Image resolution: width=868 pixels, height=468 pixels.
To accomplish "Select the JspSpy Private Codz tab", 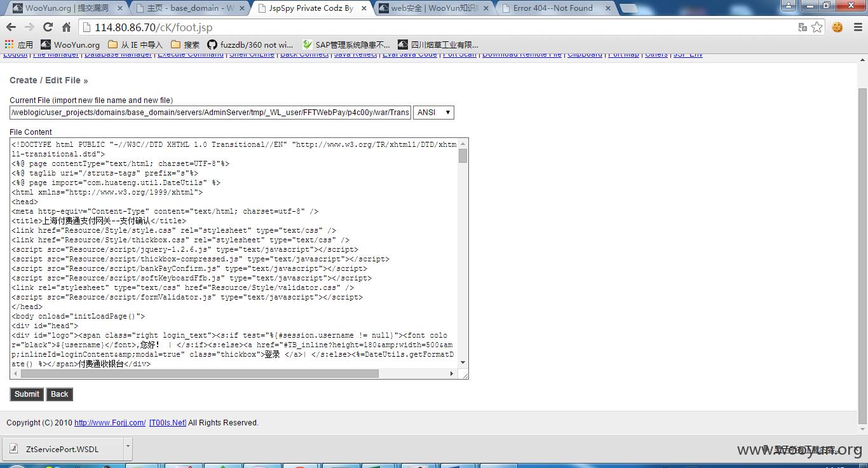I will [x=311, y=8].
